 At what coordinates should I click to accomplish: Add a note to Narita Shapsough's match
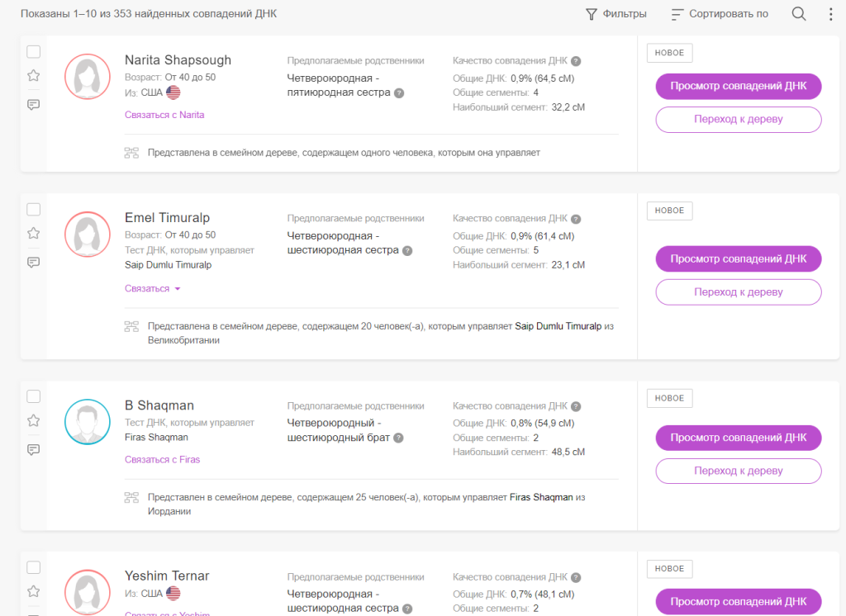pos(34,105)
